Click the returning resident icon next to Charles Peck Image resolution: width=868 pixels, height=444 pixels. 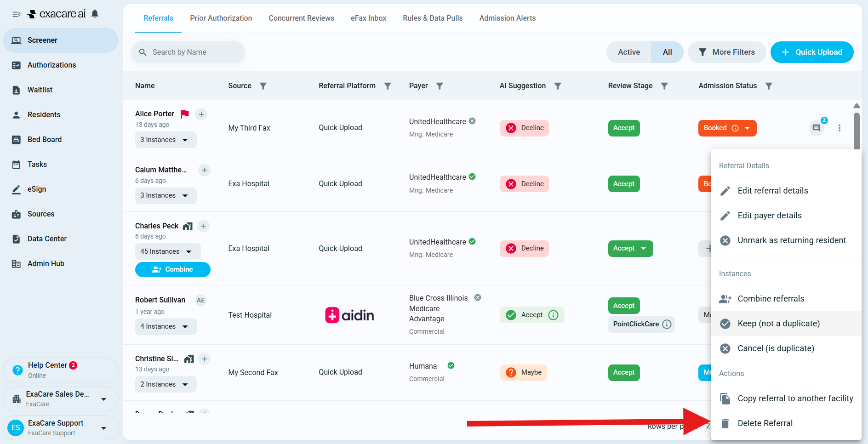click(188, 226)
